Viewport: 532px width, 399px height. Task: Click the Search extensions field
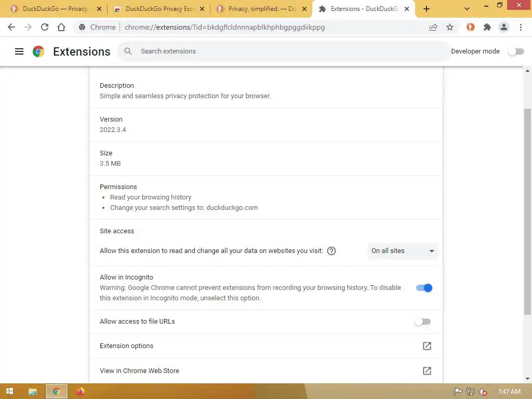click(x=284, y=51)
